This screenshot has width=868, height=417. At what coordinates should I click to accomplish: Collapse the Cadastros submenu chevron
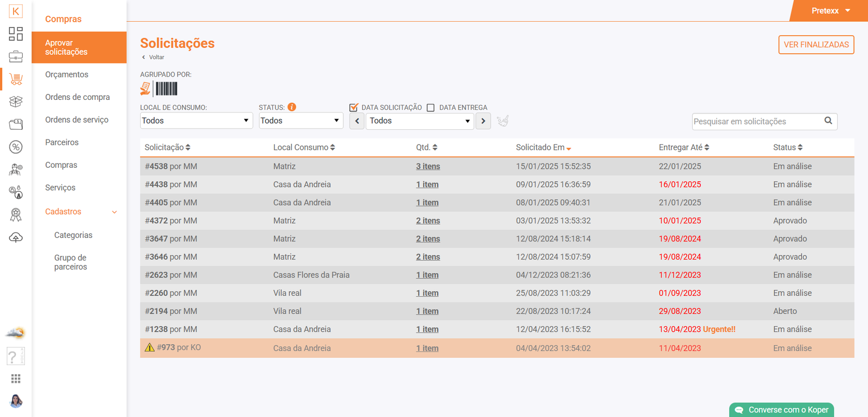114,212
